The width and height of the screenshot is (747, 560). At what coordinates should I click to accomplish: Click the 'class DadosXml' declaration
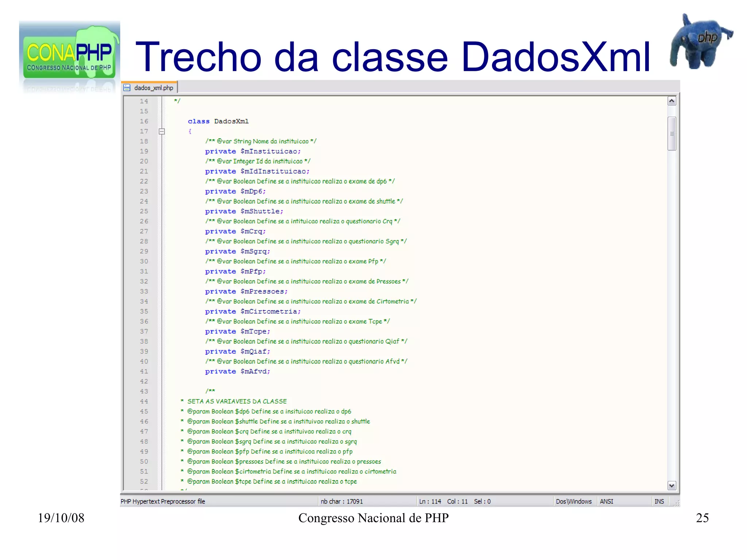tap(218, 121)
